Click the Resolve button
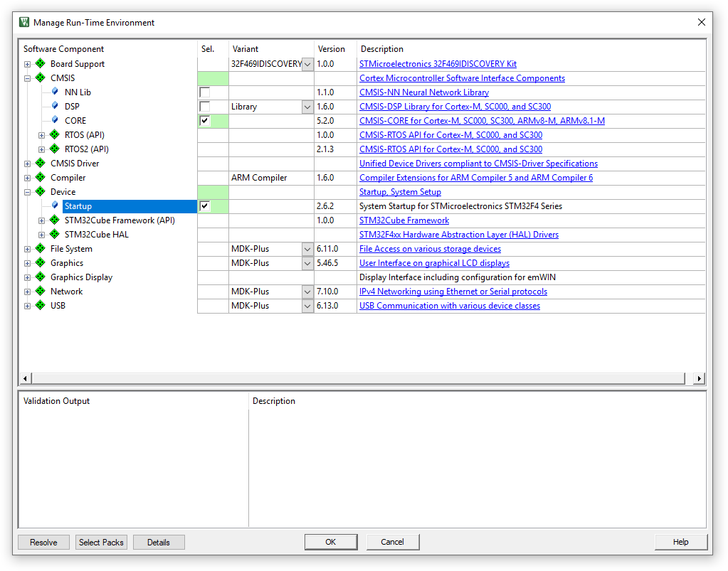Screen dimensions: 728x571 tap(43, 543)
